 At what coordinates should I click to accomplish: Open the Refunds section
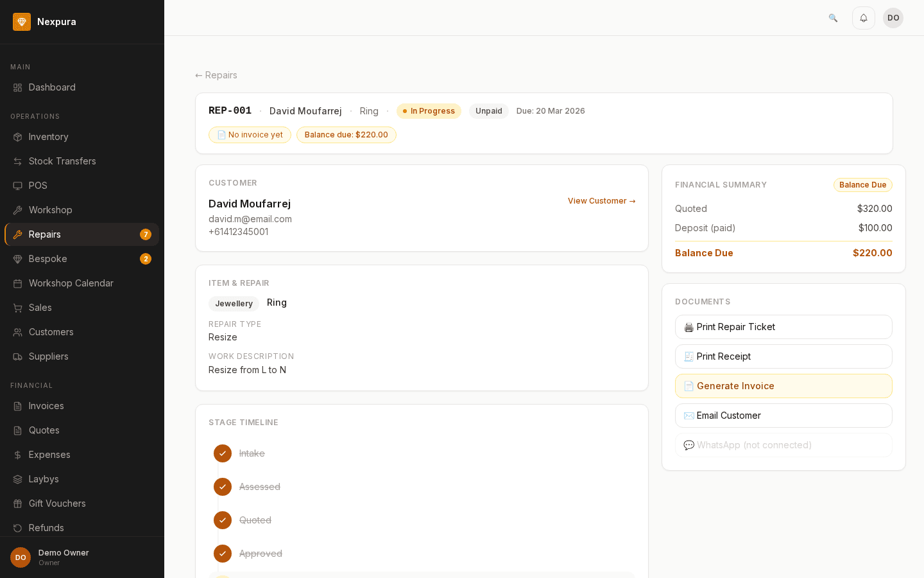click(x=46, y=528)
